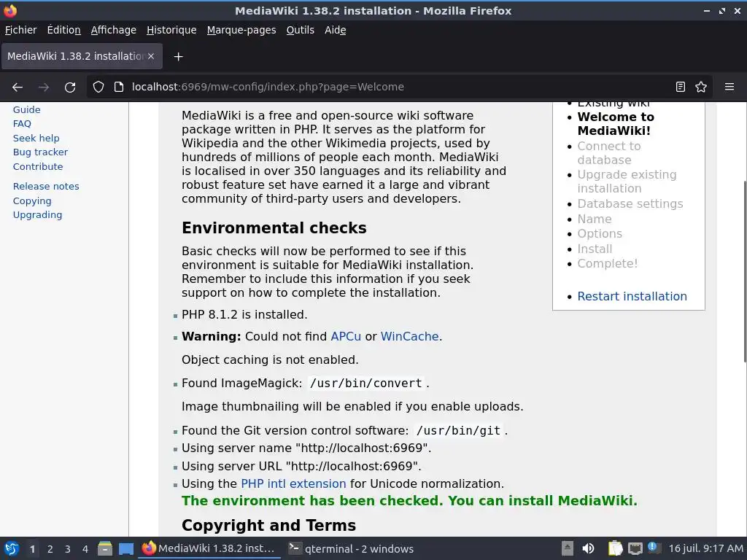Open a new tab with the plus button

178,57
